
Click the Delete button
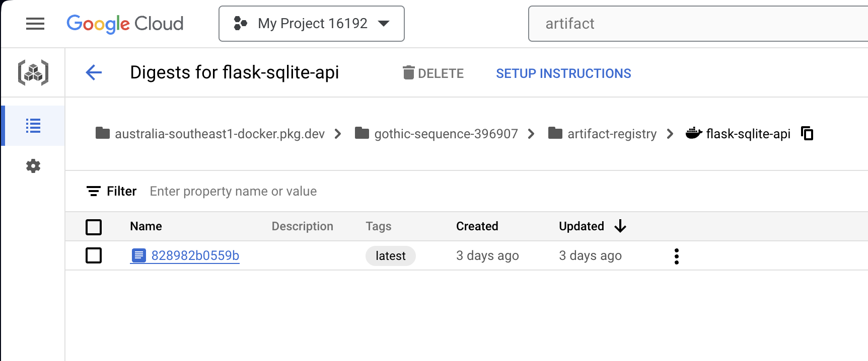433,73
